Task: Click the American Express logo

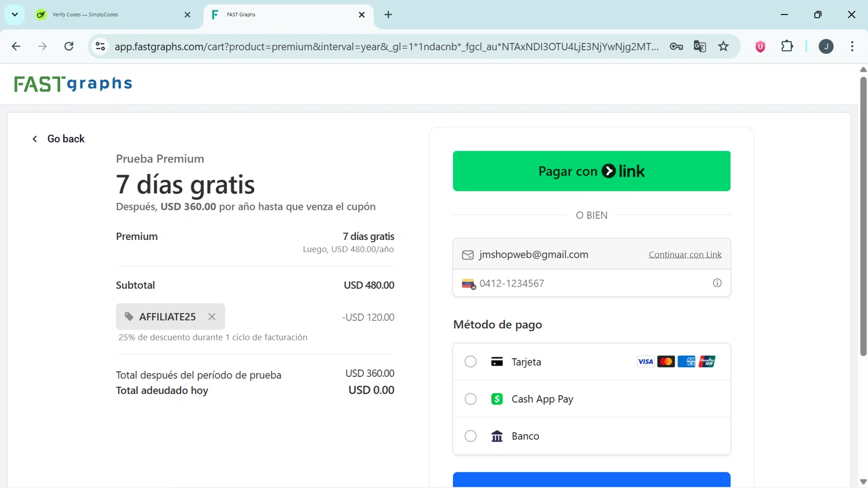Action: pyautogui.click(x=686, y=362)
